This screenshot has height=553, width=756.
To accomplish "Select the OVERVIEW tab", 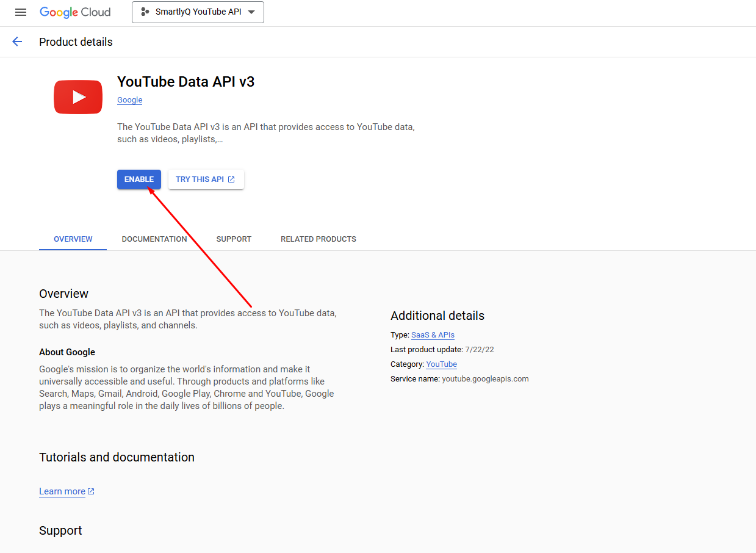I will [x=73, y=239].
